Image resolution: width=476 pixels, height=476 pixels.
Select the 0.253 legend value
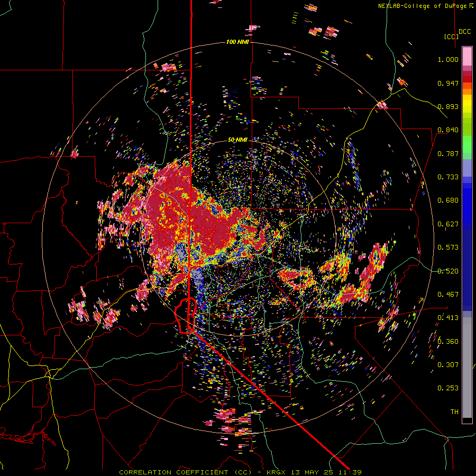[x=448, y=388]
